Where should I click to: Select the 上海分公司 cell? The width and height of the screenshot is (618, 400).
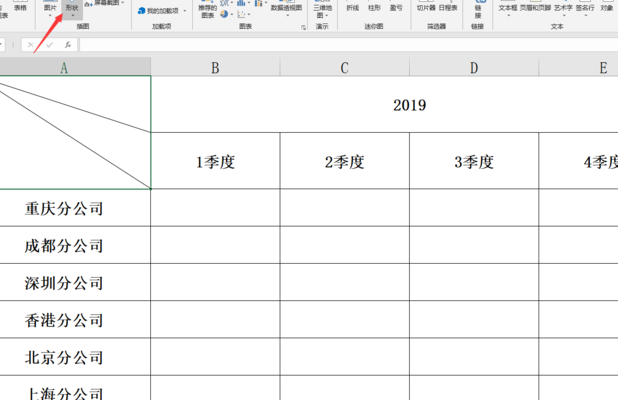(x=75, y=388)
